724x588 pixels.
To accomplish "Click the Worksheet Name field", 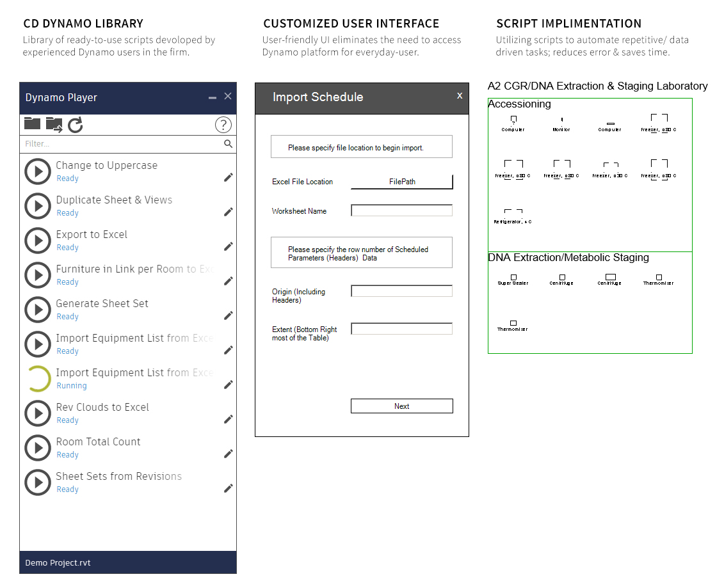I will tap(402, 211).
